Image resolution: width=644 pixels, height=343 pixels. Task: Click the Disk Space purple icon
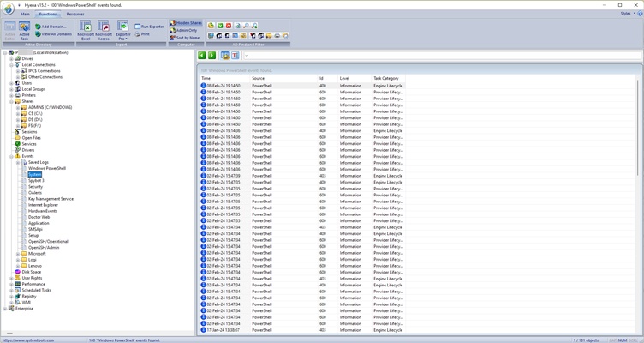click(x=18, y=272)
